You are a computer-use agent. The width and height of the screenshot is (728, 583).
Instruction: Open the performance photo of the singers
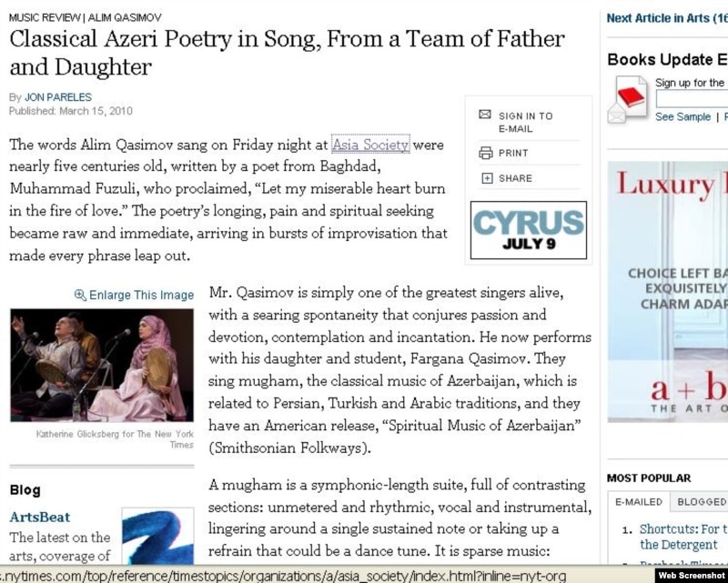point(101,365)
